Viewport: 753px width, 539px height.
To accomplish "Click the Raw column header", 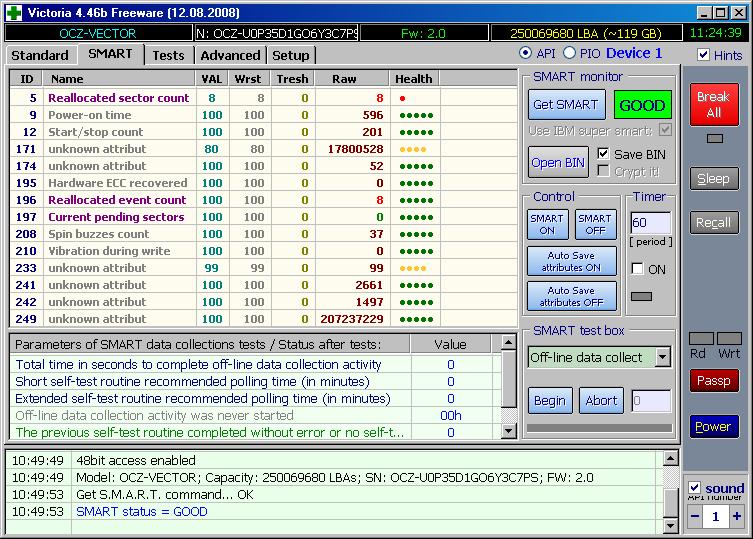I will pyautogui.click(x=352, y=79).
